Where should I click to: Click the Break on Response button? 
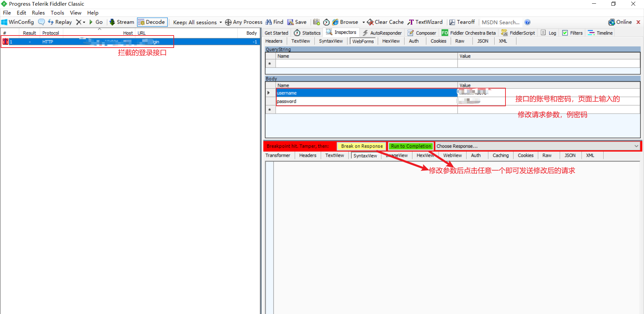click(362, 146)
